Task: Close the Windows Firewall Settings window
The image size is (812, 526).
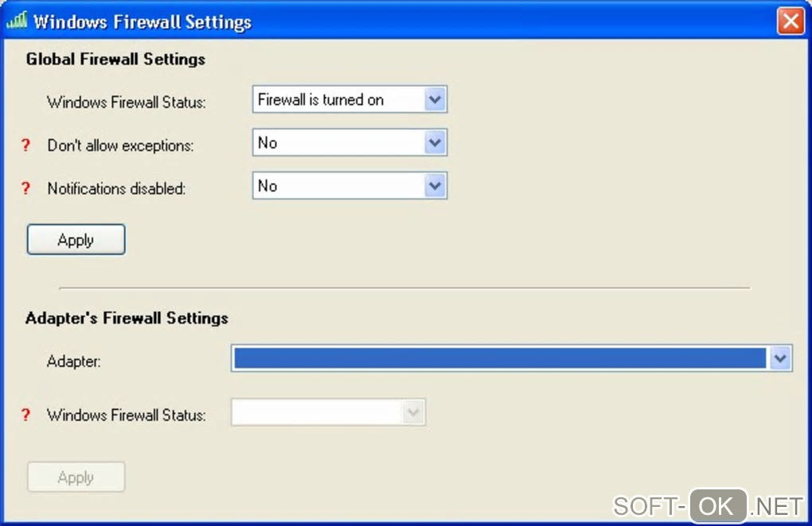Action: pos(791,21)
